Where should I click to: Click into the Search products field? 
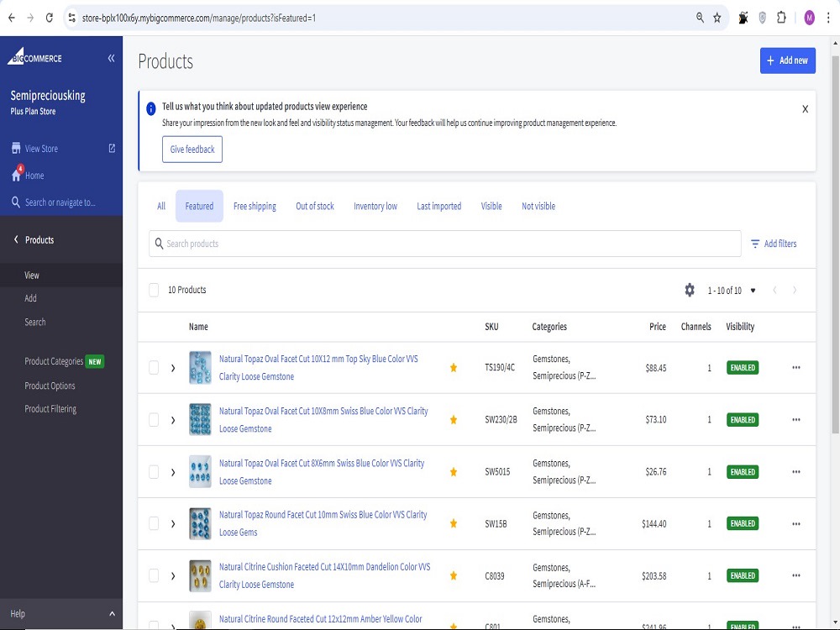tap(445, 244)
